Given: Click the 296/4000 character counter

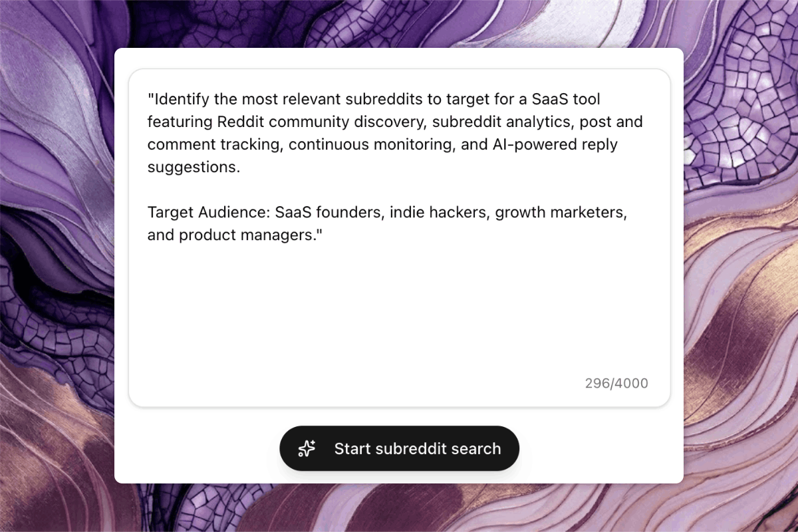Looking at the screenshot, I should tap(616, 383).
